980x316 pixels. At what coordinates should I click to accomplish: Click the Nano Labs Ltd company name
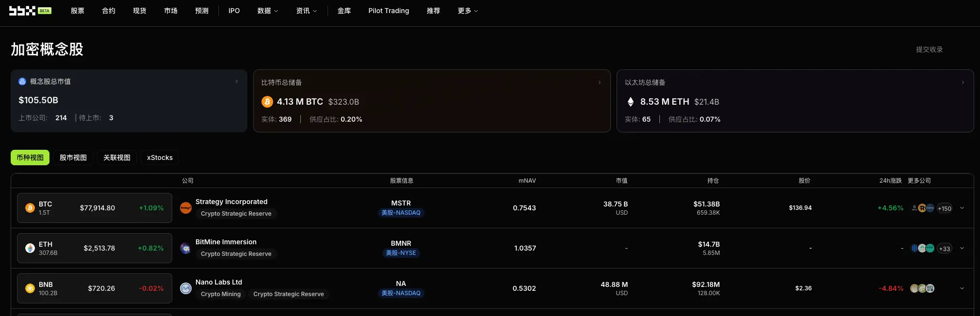[x=219, y=282]
